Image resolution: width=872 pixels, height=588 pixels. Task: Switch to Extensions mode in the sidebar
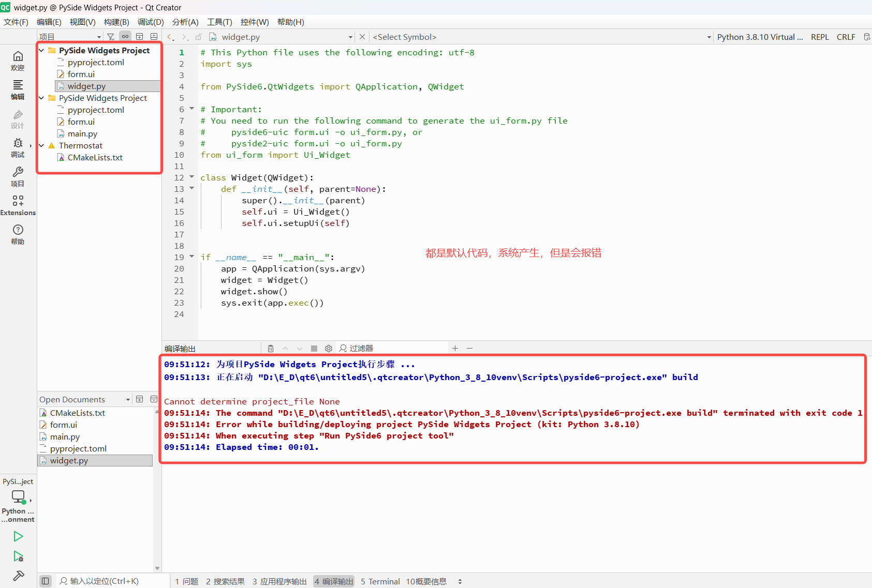[18, 205]
